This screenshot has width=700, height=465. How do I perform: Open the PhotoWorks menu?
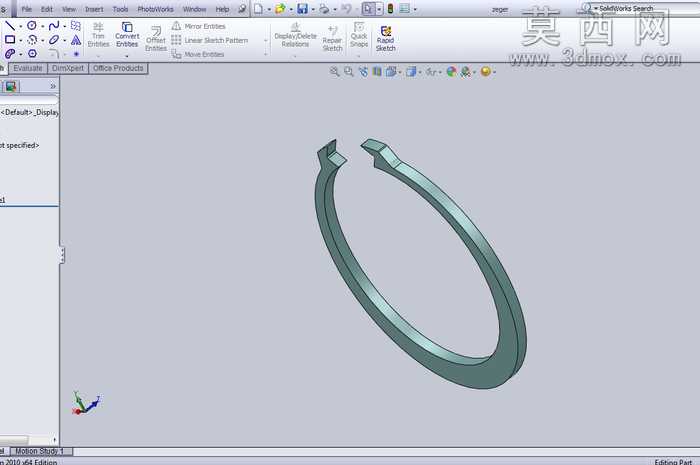(155, 9)
